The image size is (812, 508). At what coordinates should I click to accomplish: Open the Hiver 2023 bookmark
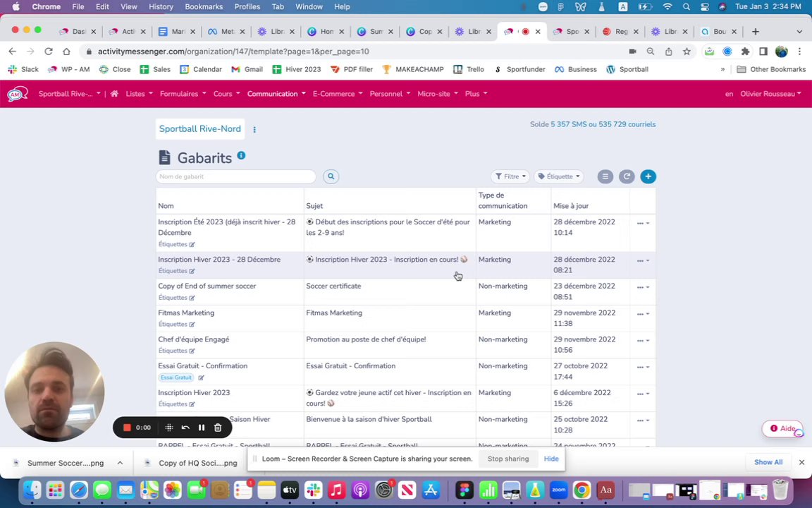297,69
